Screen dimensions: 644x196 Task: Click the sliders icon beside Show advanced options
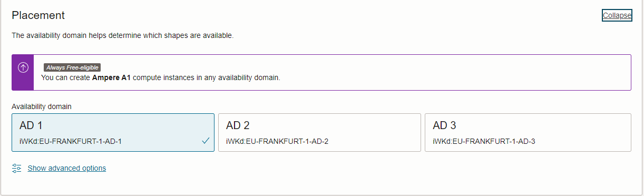(x=17, y=168)
